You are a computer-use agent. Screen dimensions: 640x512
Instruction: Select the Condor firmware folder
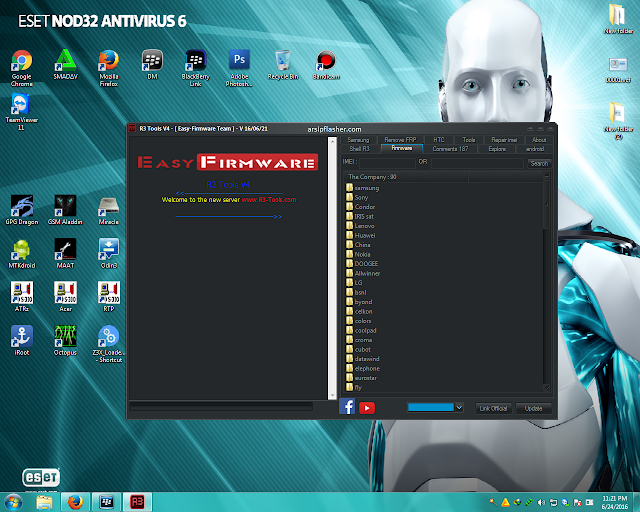pos(360,207)
